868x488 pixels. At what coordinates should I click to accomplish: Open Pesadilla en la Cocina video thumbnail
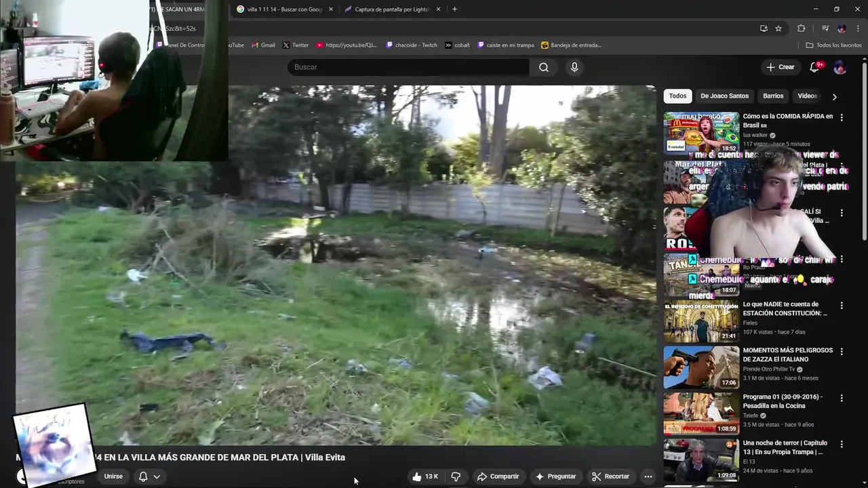click(701, 413)
